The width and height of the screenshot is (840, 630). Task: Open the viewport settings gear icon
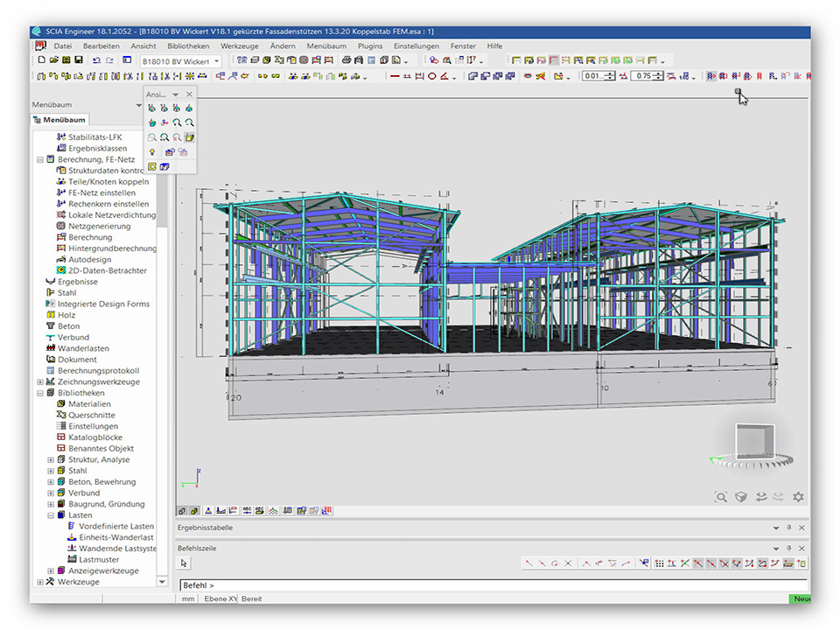point(797,496)
